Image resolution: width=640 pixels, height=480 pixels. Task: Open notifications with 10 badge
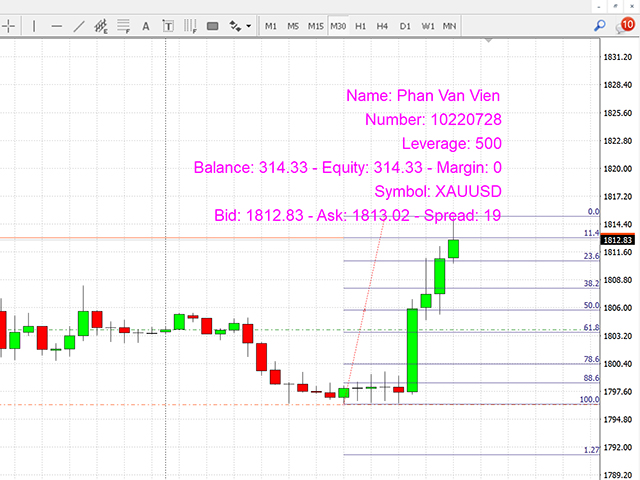(x=625, y=25)
